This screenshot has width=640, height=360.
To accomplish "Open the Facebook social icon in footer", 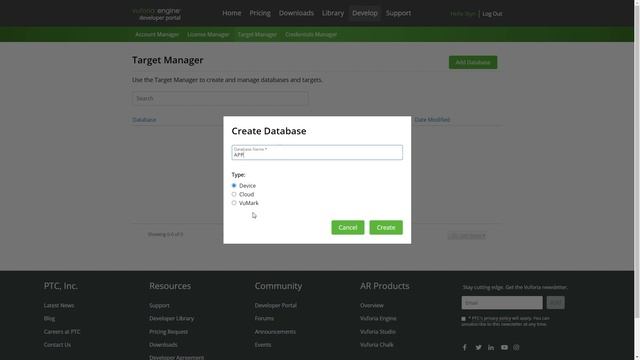I will pos(464,347).
